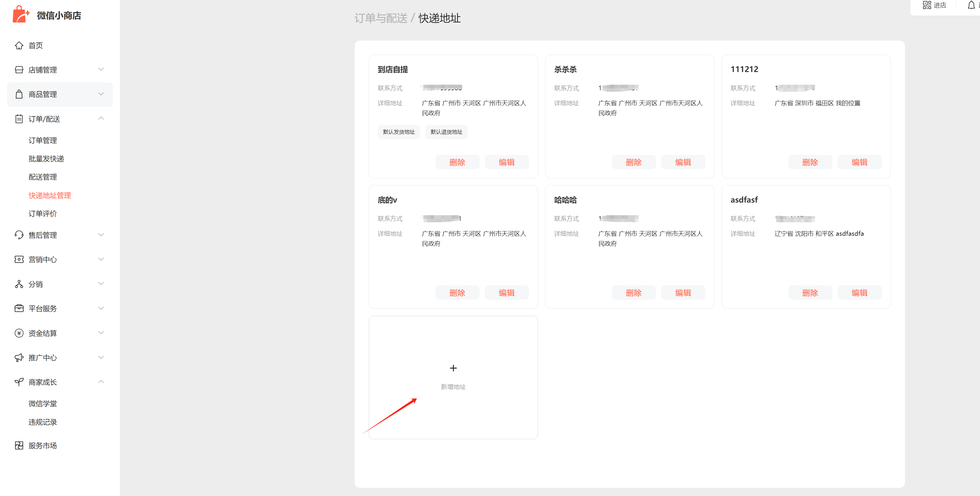Open the 订单管理 menu item
The height and width of the screenshot is (496, 980).
(43, 140)
